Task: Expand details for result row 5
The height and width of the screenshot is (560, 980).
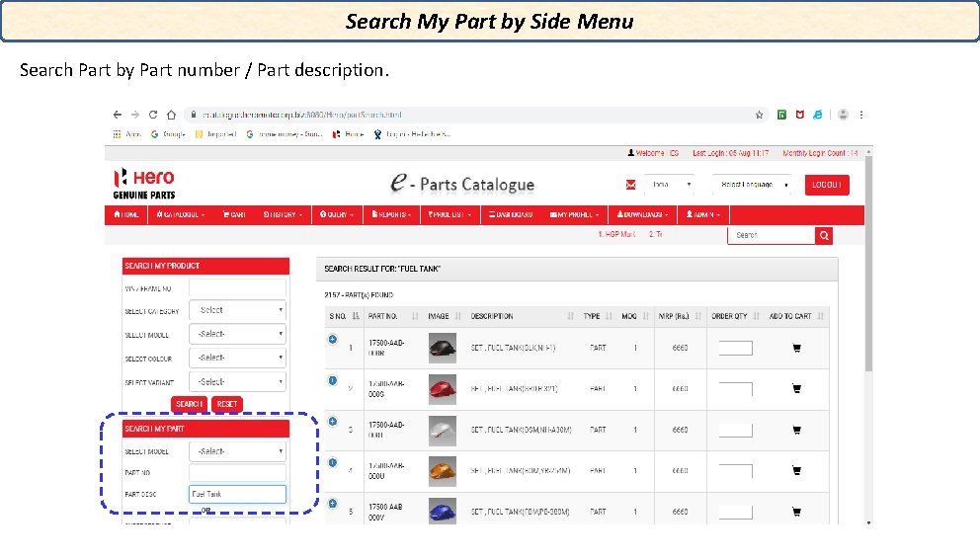Action: tap(333, 503)
